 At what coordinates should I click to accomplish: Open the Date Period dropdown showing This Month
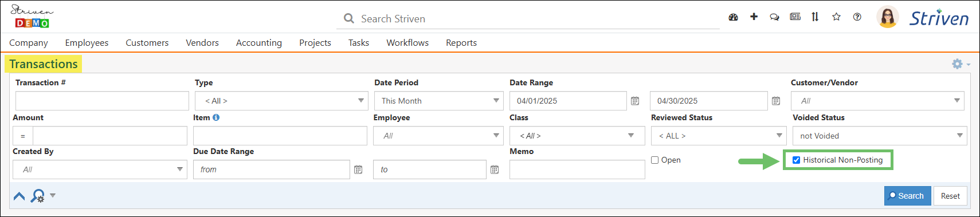439,101
